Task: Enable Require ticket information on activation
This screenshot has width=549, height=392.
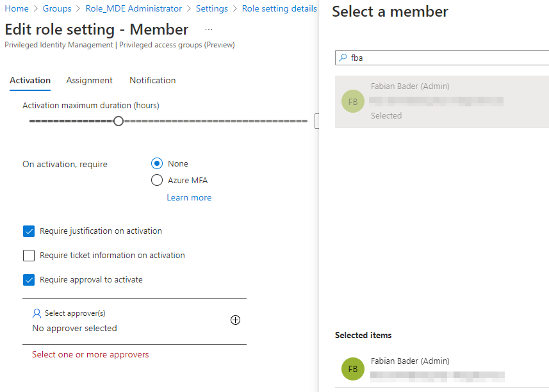Action: tap(28, 255)
